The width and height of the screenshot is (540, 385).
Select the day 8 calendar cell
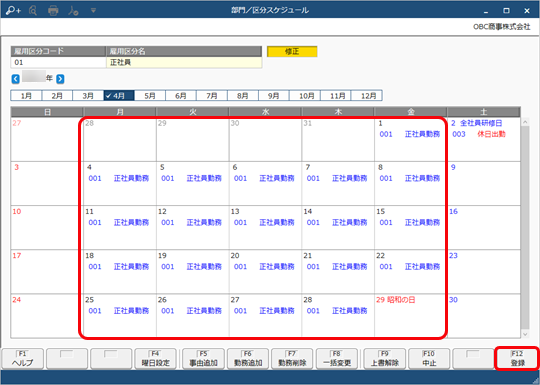(411, 184)
